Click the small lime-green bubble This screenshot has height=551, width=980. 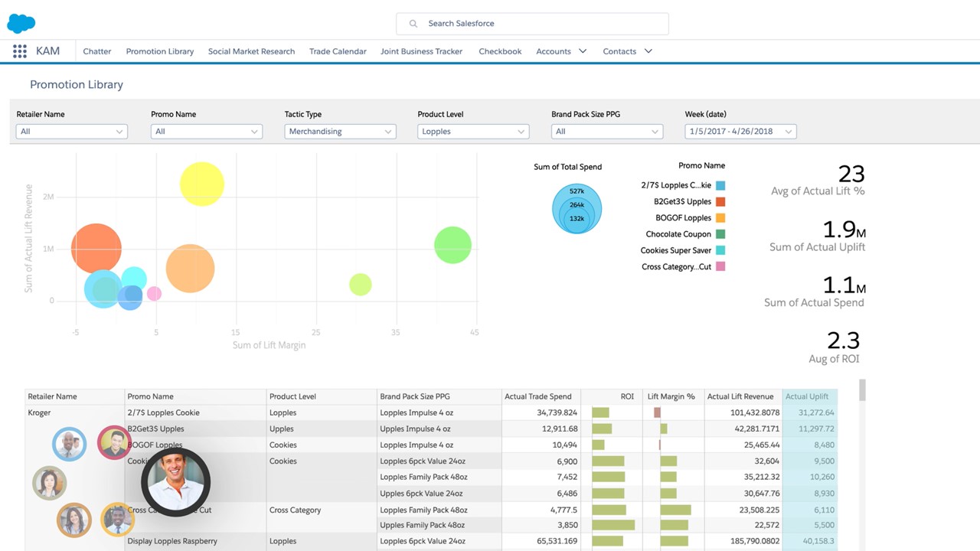pyautogui.click(x=361, y=285)
